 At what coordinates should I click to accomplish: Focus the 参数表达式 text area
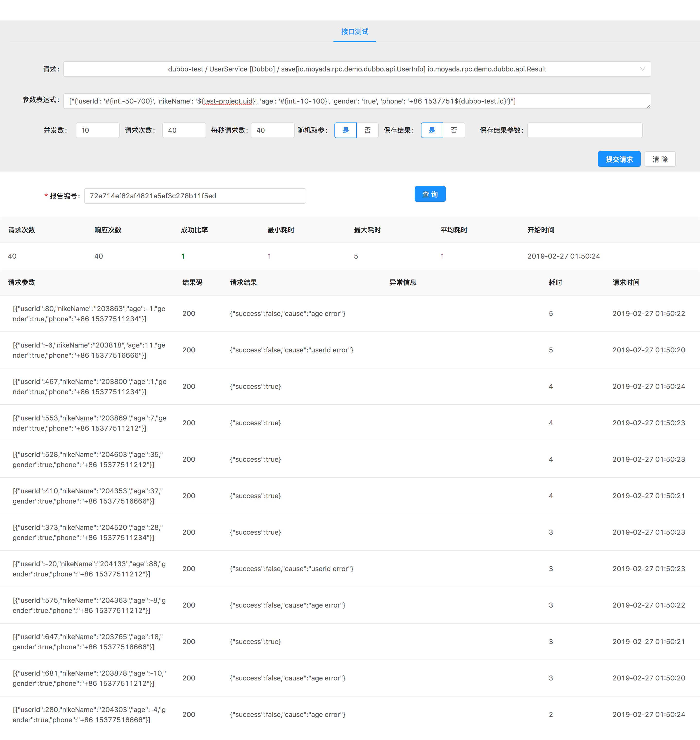(x=357, y=101)
